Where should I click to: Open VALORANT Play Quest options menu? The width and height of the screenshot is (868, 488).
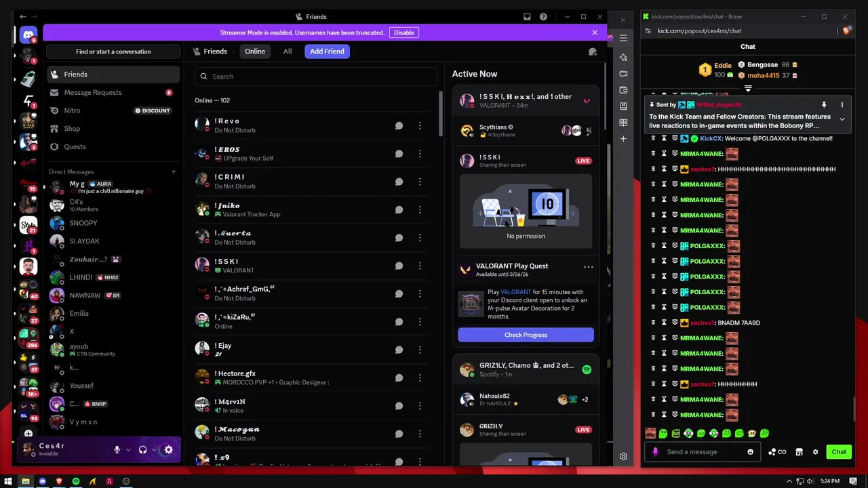pos(588,267)
